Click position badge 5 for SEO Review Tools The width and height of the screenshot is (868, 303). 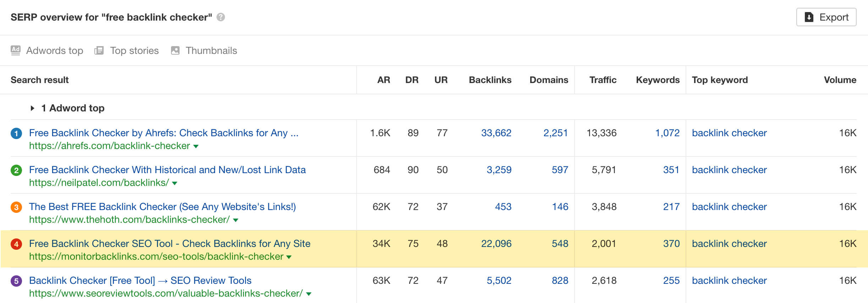16,281
